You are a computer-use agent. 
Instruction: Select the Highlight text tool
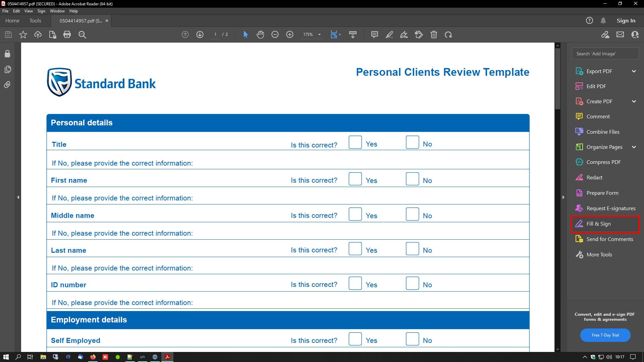[x=389, y=35]
